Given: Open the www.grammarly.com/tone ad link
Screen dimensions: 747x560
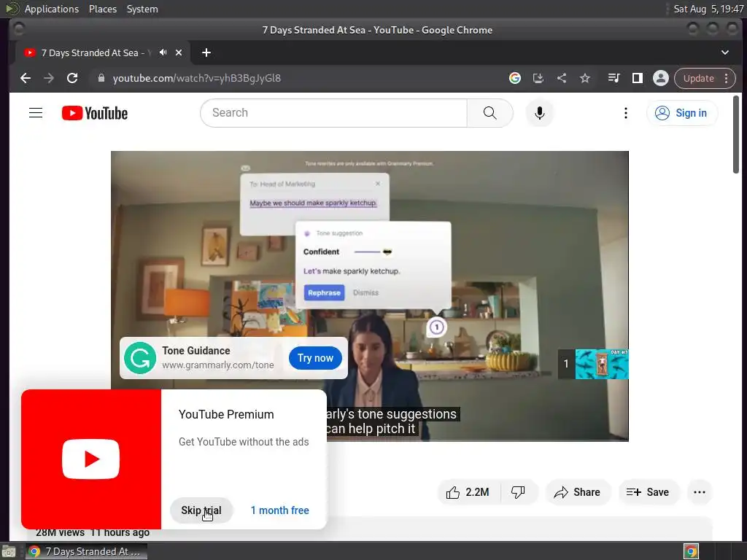Looking at the screenshot, I should click(x=217, y=365).
